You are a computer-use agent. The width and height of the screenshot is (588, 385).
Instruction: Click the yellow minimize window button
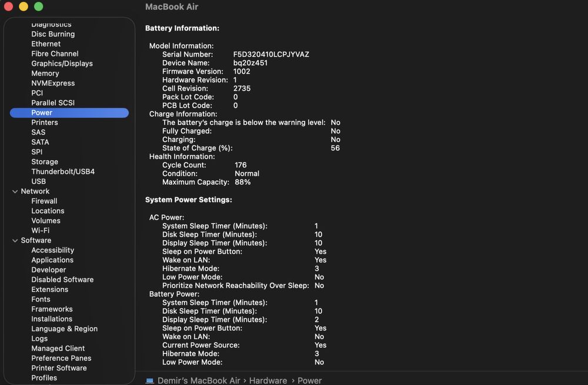[24, 6]
